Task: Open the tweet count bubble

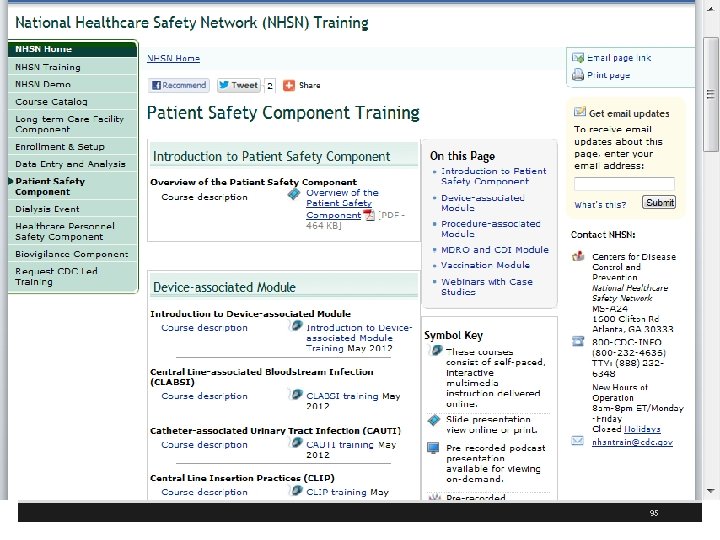Action: pyautogui.click(x=270, y=85)
